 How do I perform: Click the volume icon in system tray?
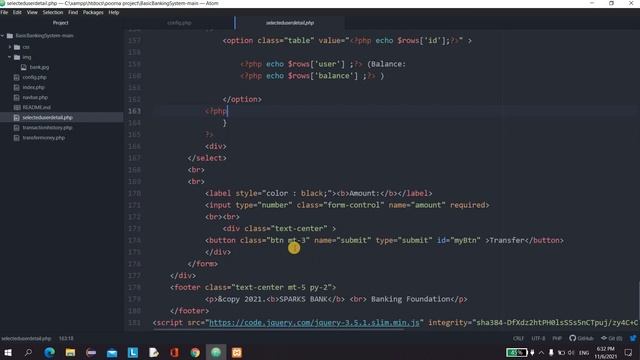[571, 353]
